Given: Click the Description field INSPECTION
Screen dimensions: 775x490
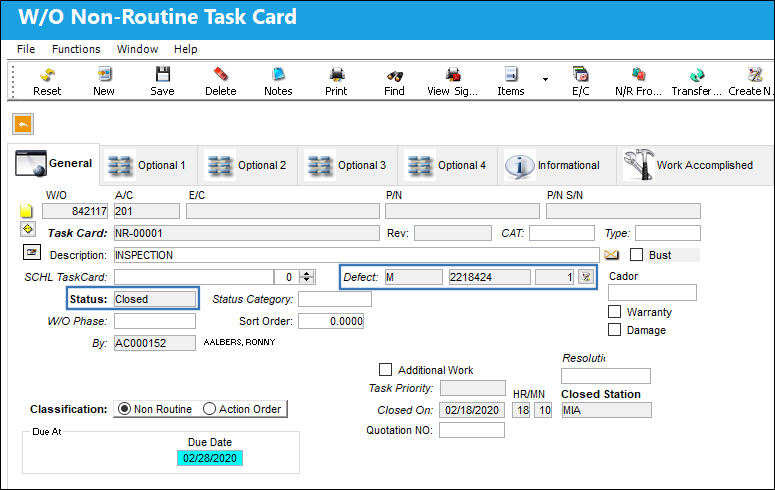Looking at the screenshot, I should point(356,255).
